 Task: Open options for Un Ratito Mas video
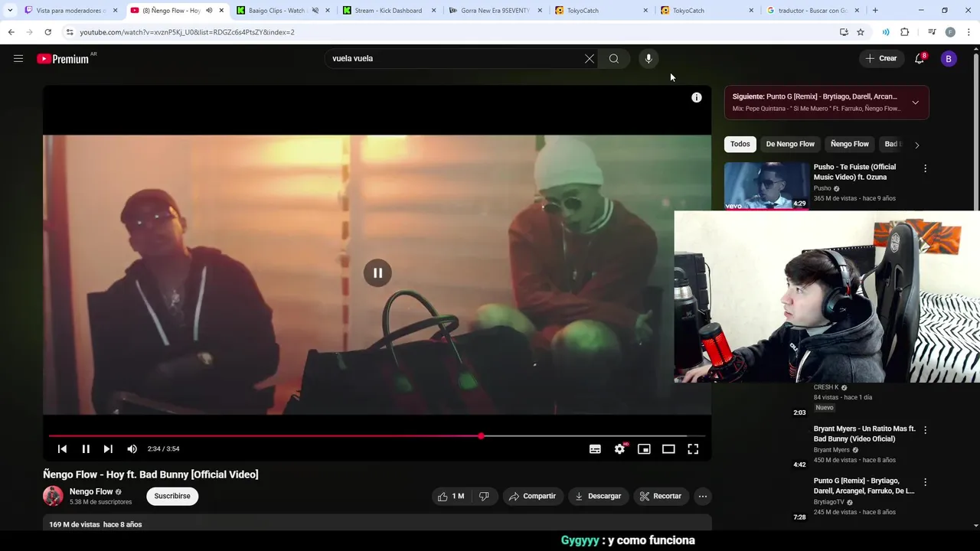pyautogui.click(x=925, y=430)
